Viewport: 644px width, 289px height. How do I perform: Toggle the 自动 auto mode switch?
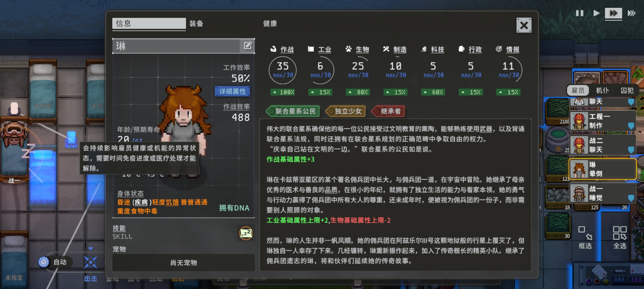tap(44, 262)
